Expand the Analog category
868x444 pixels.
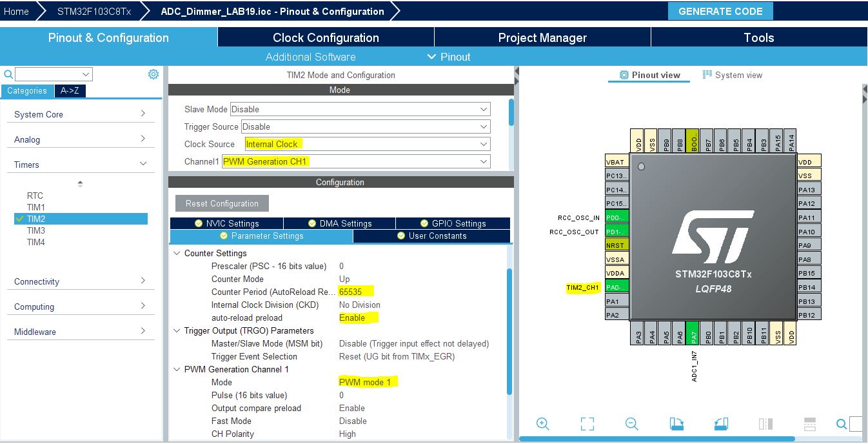coord(81,139)
